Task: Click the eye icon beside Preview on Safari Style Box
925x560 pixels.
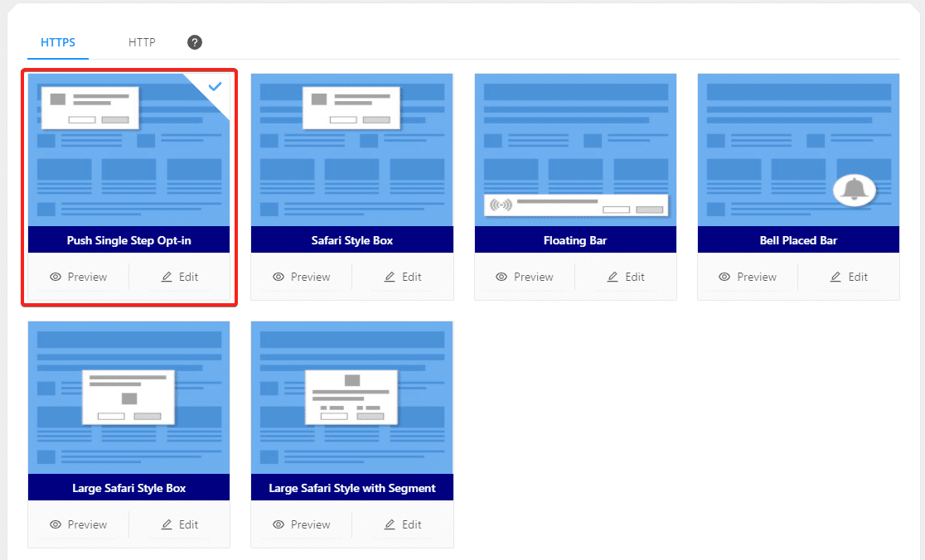Action: click(x=279, y=277)
